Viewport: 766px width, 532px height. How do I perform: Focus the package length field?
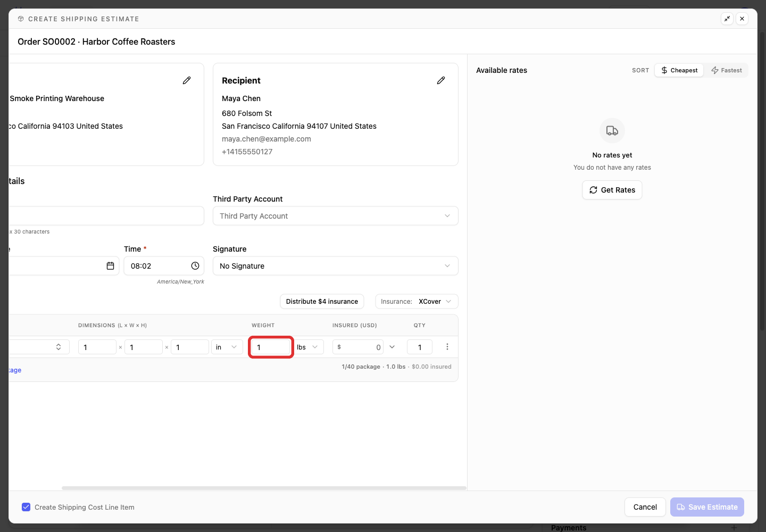[x=97, y=347]
